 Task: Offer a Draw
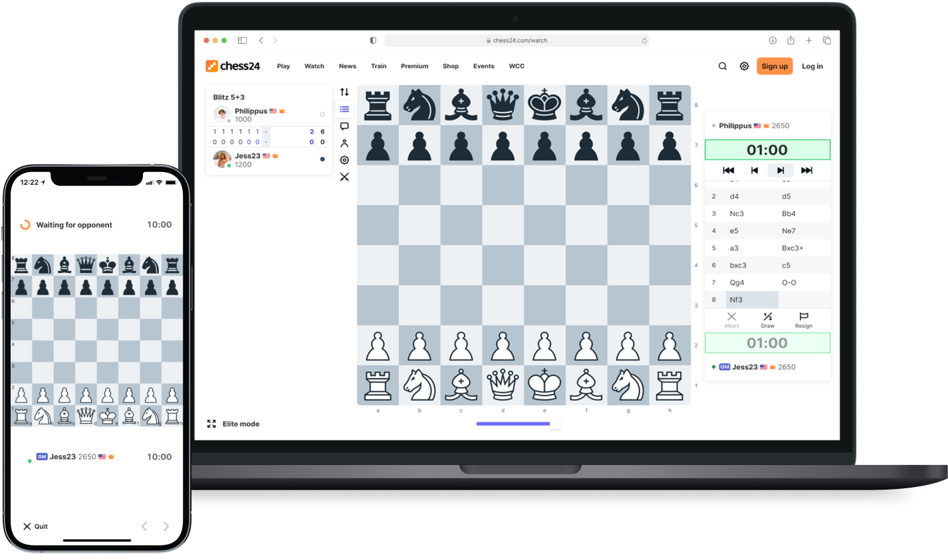coord(768,320)
